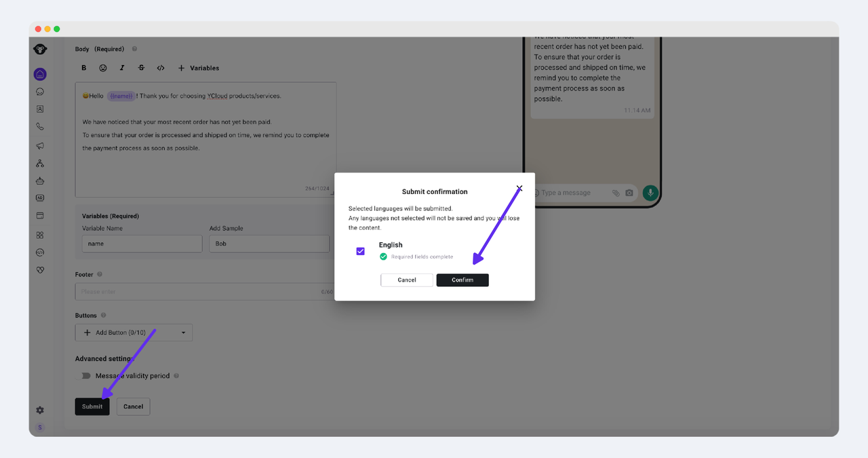Image resolution: width=868 pixels, height=458 pixels.
Task: Click the Bold formatting icon
Action: click(x=84, y=68)
